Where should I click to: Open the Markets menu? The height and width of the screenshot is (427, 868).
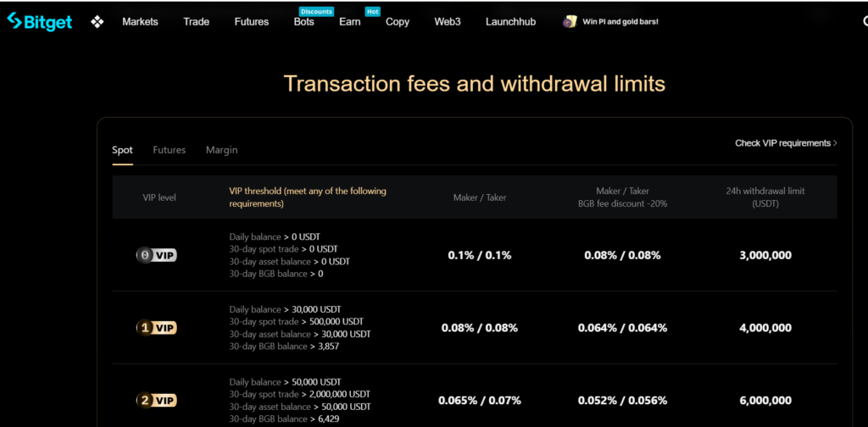point(140,22)
